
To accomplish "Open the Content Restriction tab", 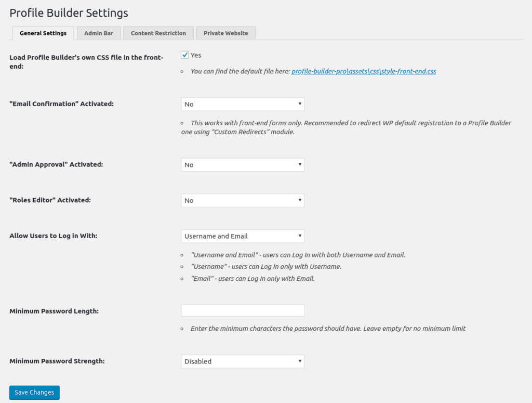I will (x=158, y=33).
